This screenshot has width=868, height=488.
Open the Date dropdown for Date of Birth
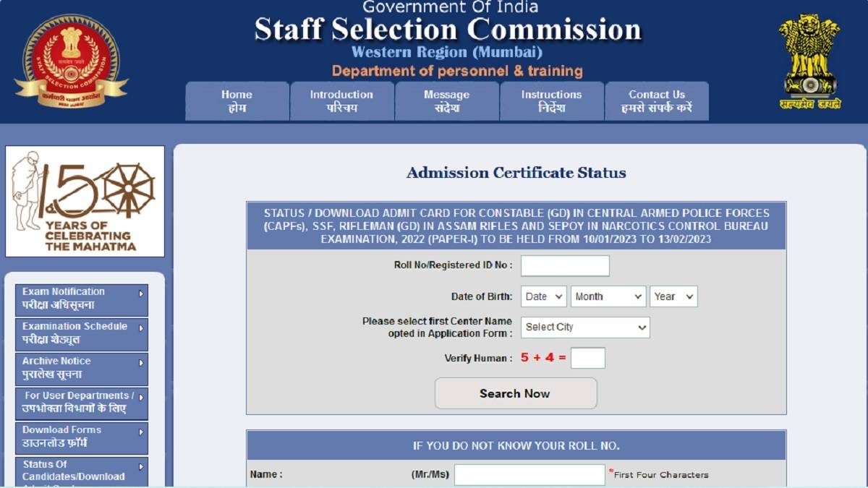[543, 296]
